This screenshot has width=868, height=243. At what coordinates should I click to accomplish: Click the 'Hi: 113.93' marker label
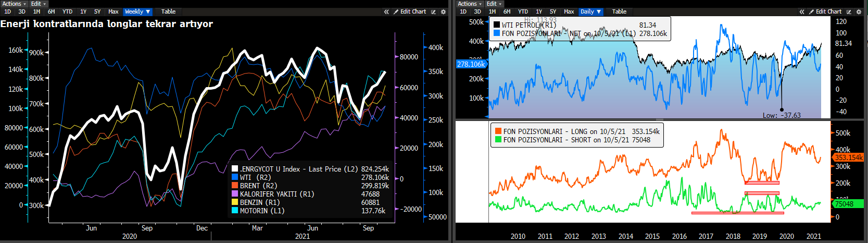(540, 20)
